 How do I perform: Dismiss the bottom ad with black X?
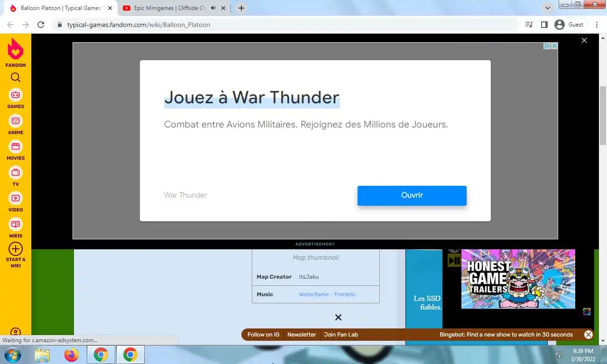[x=338, y=317]
